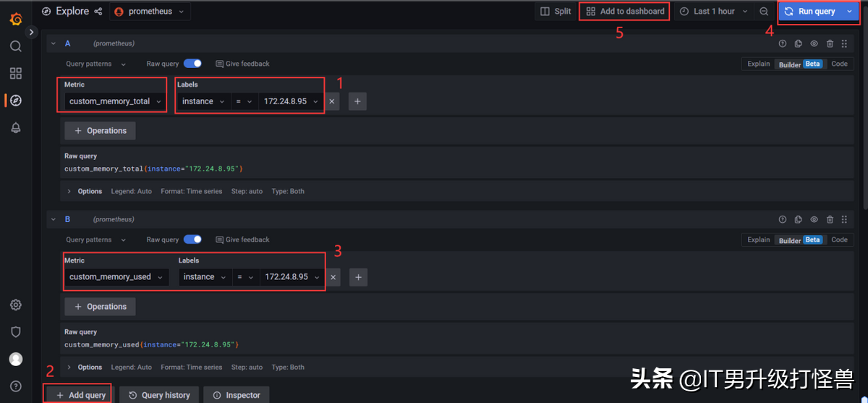This screenshot has height=403, width=868.
Task: Open Help question mark icon in sidebar
Action: [x=16, y=386]
